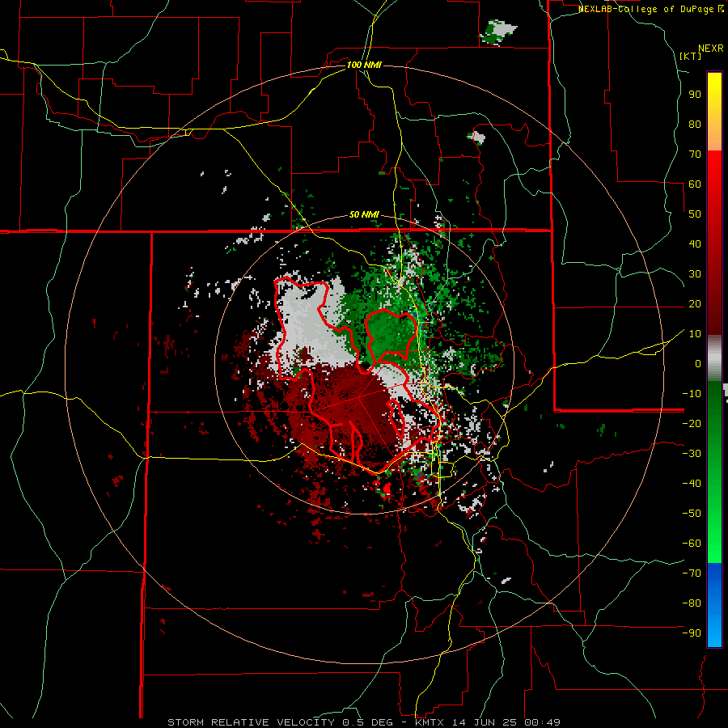Click the 40 value on velocity scale
Screen dimensions: 728x728
coord(695,244)
